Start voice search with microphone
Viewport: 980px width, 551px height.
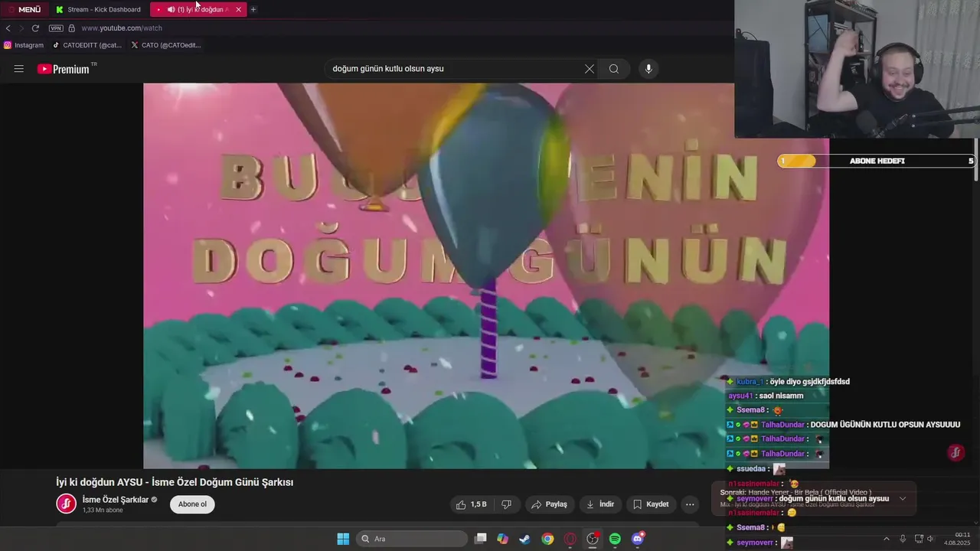[x=648, y=69]
